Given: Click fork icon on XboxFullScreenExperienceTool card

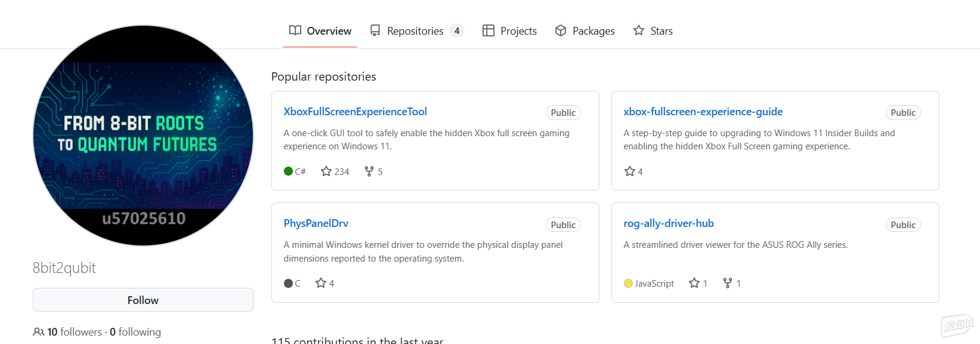Looking at the screenshot, I should [x=369, y=171].
